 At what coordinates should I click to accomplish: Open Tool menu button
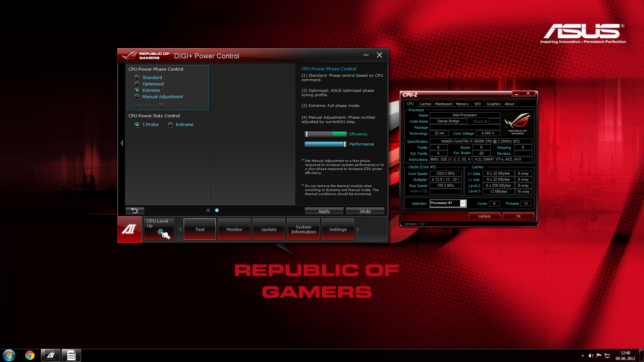coord(200,229)
